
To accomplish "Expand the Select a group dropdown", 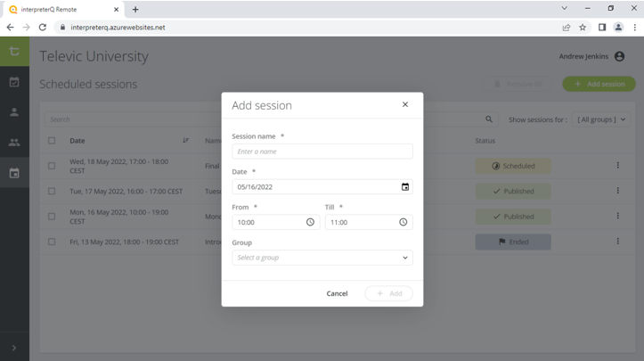I will (322, 258).
